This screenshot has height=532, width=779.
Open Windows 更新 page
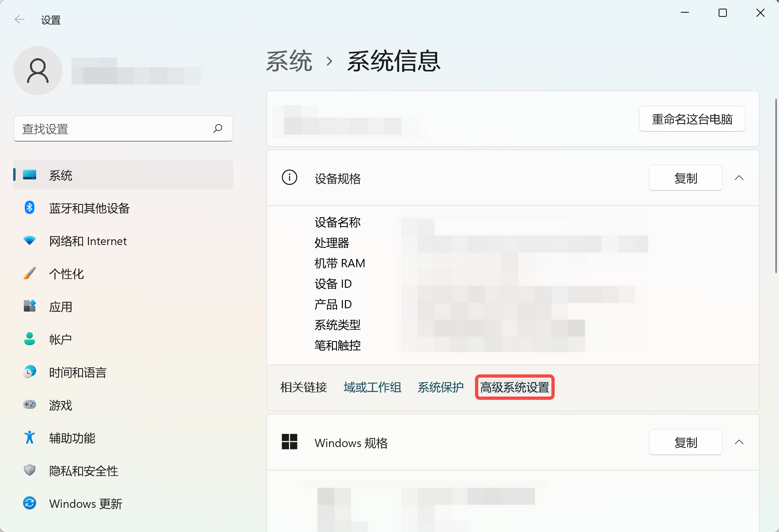[123, 503]
